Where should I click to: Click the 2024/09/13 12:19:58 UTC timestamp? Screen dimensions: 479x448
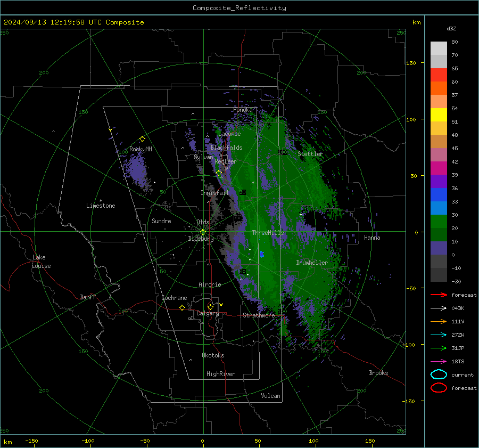coord(48,22)
